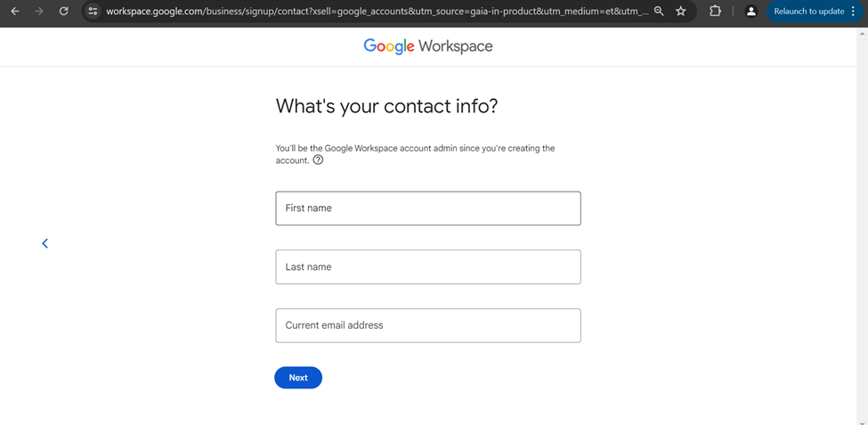Click the scrollbar up arrow
Viewport: 868px width, 425px height.
(x=863, y=32)
